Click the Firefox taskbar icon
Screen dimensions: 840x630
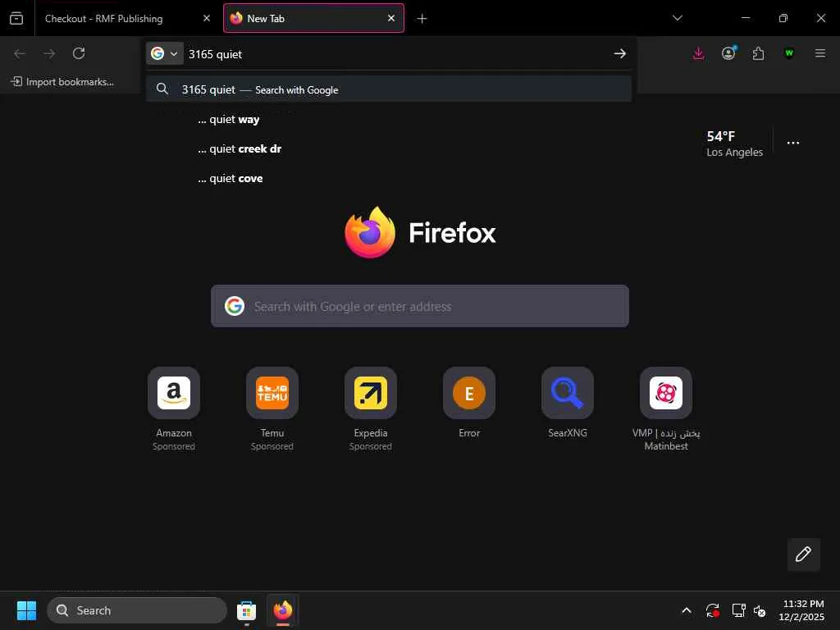click(283, 610)
